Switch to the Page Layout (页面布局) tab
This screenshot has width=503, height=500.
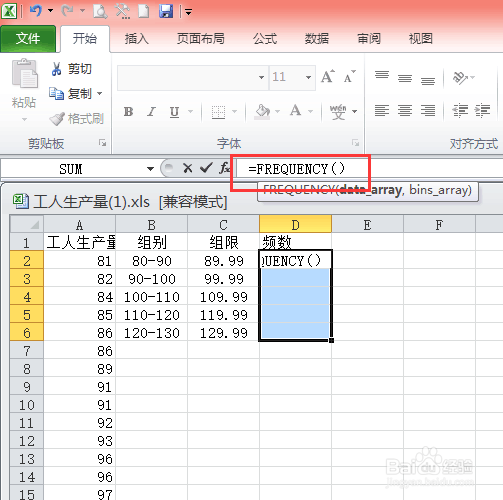point(200,39)
